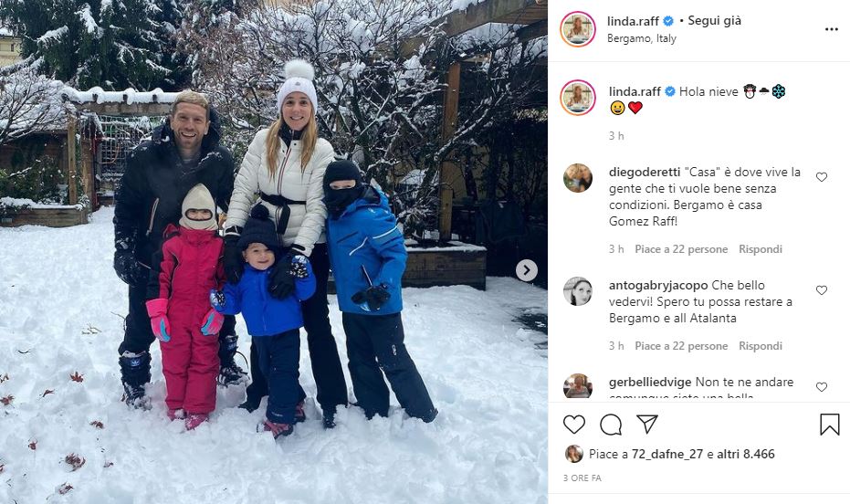Open antogabryjacopo's profile avatar

578,291
